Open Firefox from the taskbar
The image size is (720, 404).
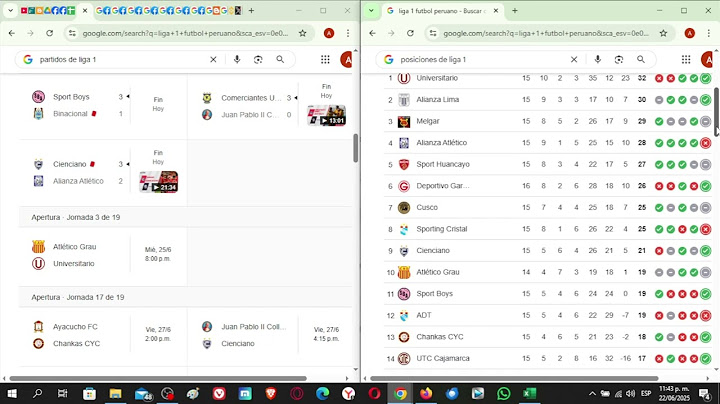[426, 393]
